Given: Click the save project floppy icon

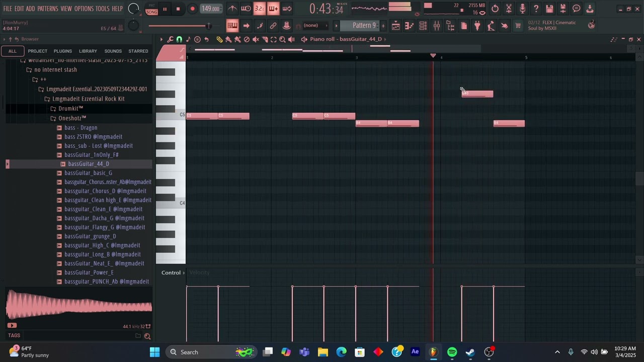Looking at the screenshot, I should click(549, 9).
